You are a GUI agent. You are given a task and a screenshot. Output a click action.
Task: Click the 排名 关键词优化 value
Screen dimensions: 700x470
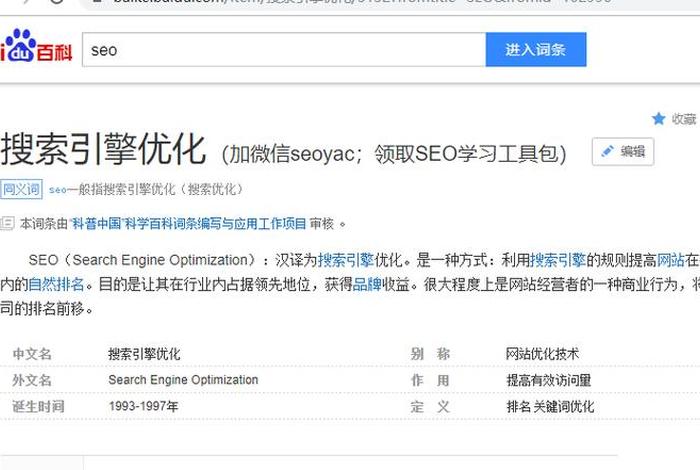(550, 407)
